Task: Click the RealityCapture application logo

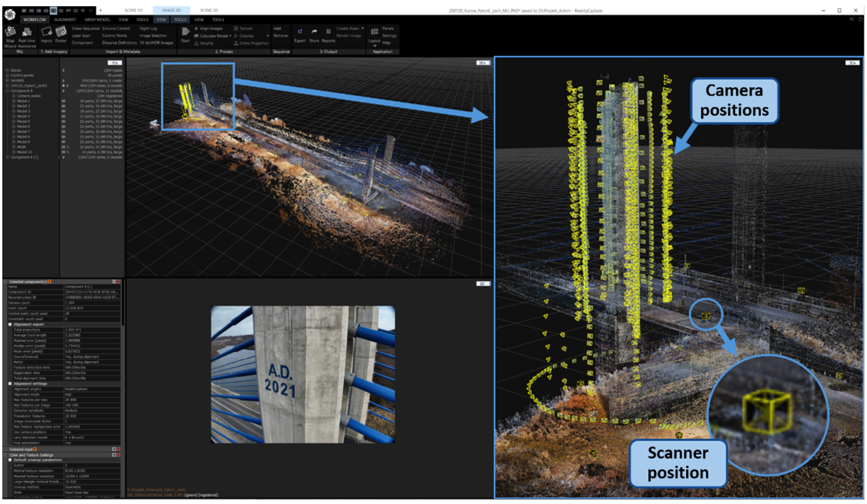Action: coord(10,14)
